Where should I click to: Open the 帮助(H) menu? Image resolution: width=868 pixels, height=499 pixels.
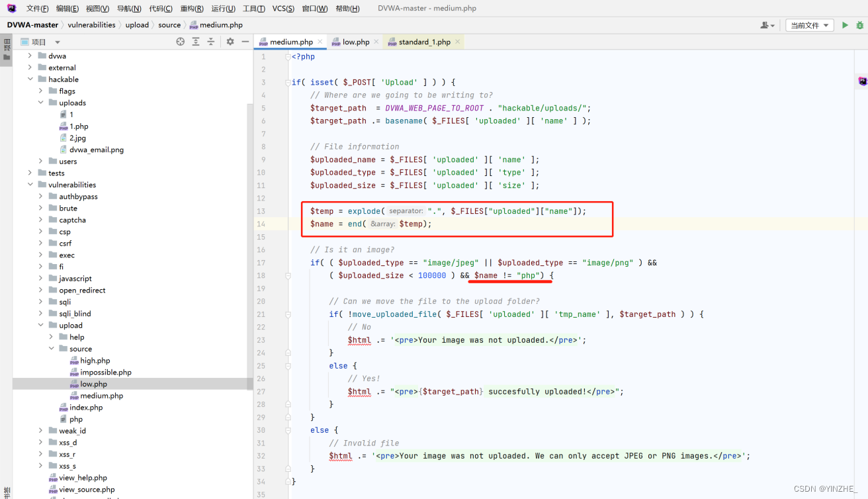tap(347, 9)
